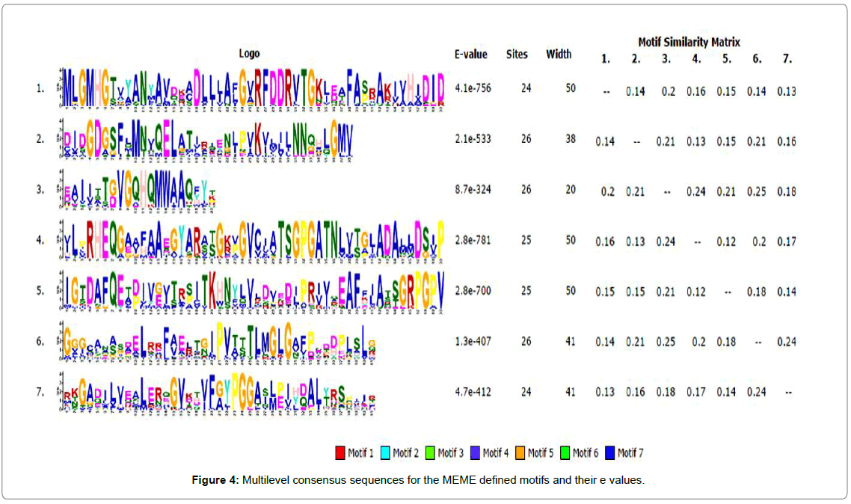Click the sequence logo for motif 7
Screen dimensions: 851x504
point(217,393)
